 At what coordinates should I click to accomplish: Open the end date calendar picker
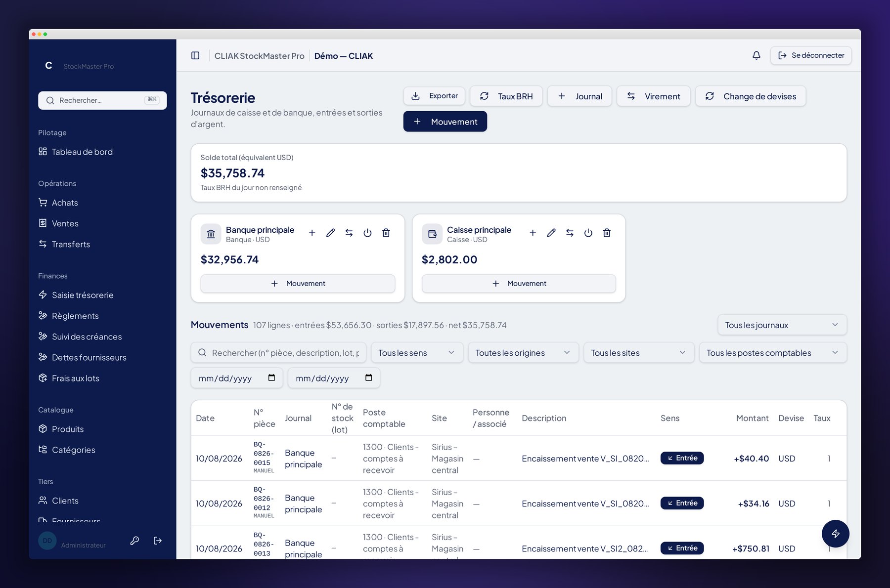click(x=368, y=378)
